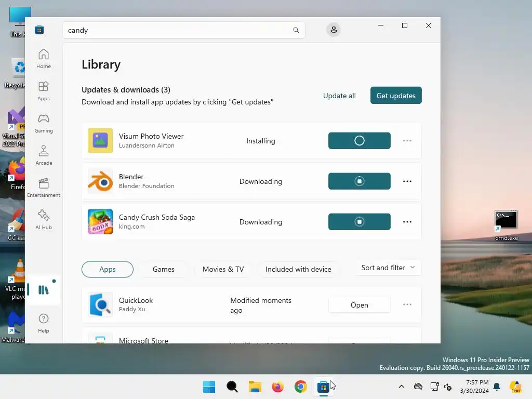Viewport: 532px width, 399px height.
Task: Click the Visum Photo Viewer title
Action: pos(151,136)
